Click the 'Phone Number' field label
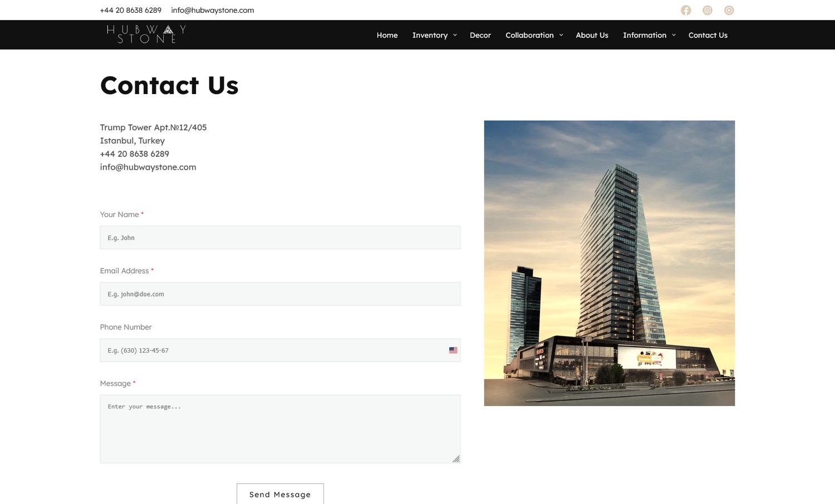 pos(126,327)
